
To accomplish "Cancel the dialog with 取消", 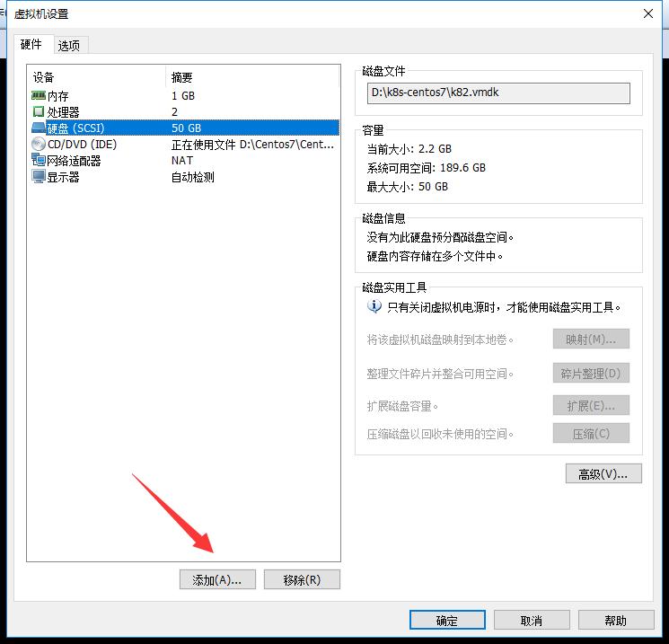I will (x=532, y=620).
